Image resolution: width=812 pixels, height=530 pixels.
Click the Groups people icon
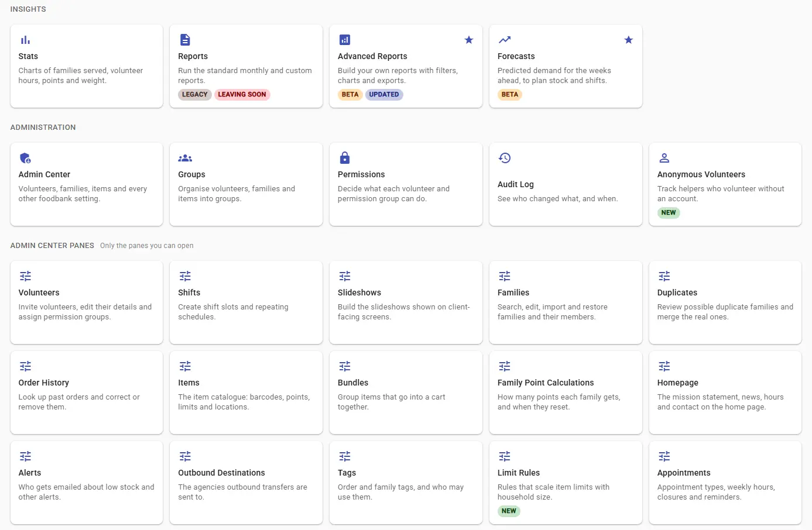pos(185,158)
